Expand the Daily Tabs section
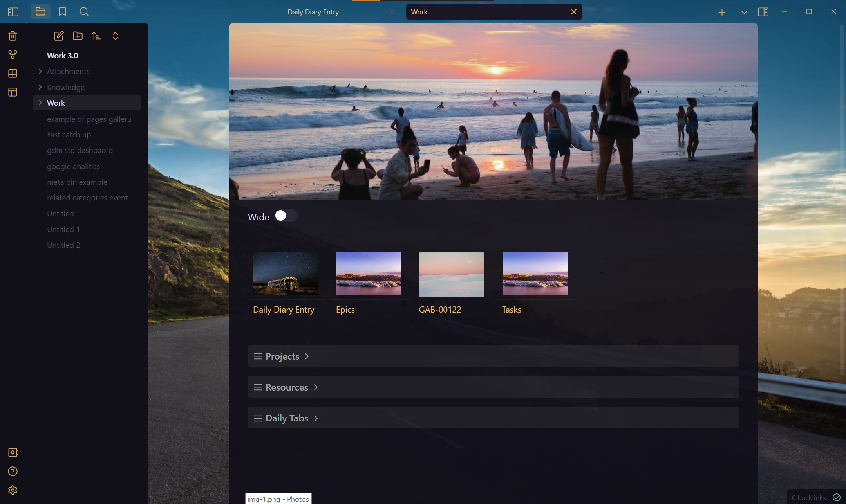The image size is (846, 504). tap(287, 418)
